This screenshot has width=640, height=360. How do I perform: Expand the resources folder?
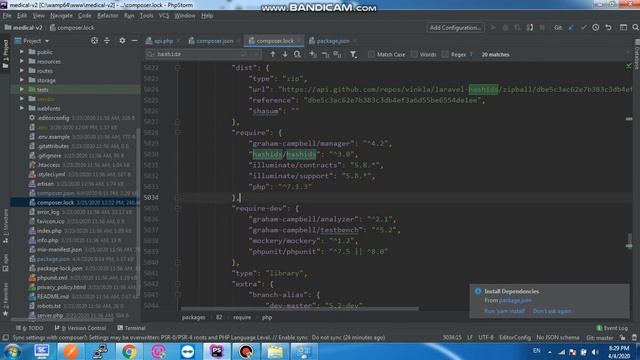[22, 61]
